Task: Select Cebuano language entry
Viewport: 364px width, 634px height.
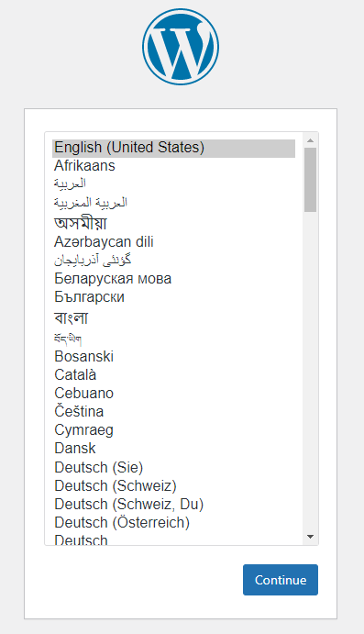Action: click(x=173, y=394)
